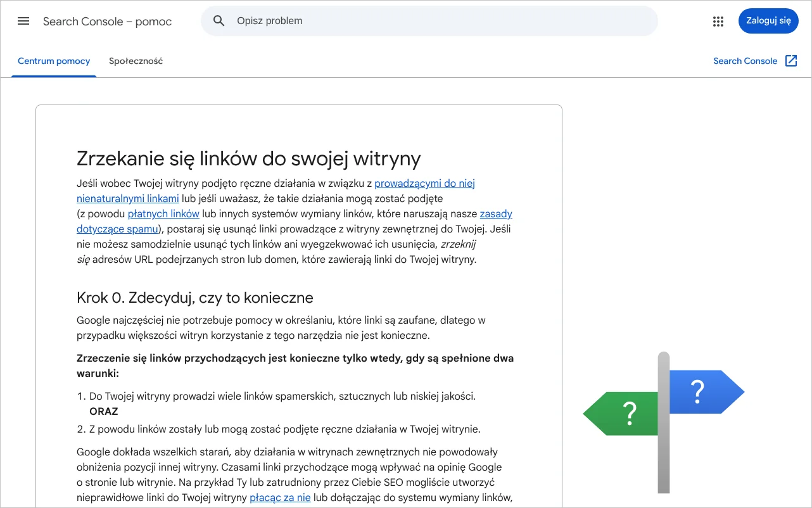The image size is (812, 508).
Task: Click the paragraph starting 'Google dokłada wszelkich starań'
Action: tap(295, 475)
